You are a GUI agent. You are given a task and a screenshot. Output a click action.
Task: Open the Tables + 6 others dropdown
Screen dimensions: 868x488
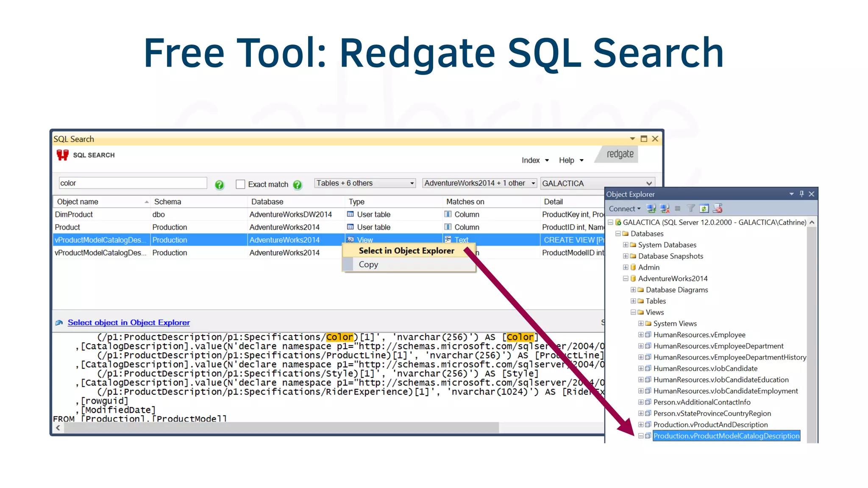(365, 183)
